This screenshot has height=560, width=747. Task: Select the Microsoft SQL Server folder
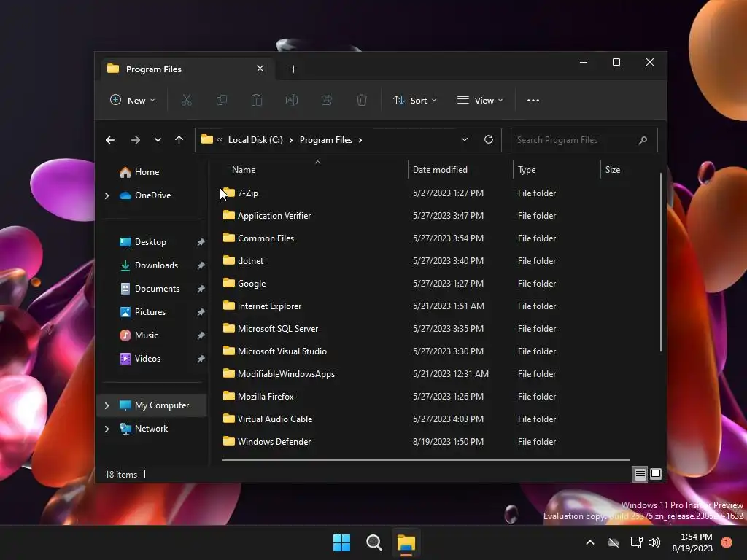(426, 329)
